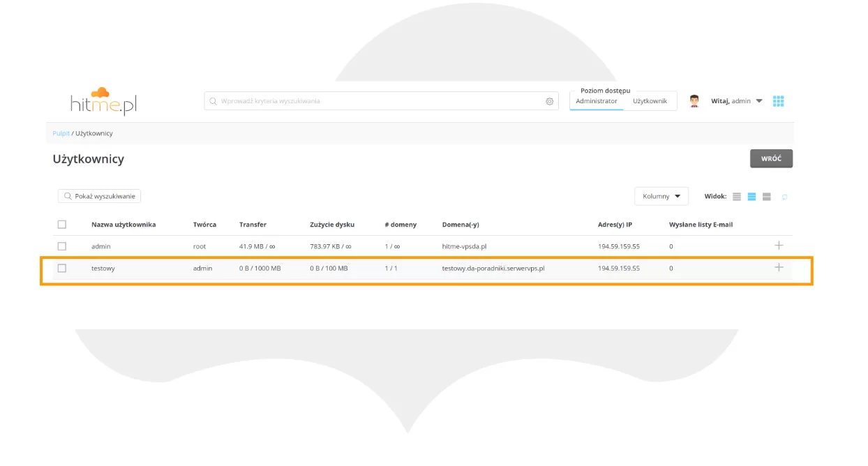The image size is (868, 466).
Task: Switch to large row view
Action: coord(766,197)
